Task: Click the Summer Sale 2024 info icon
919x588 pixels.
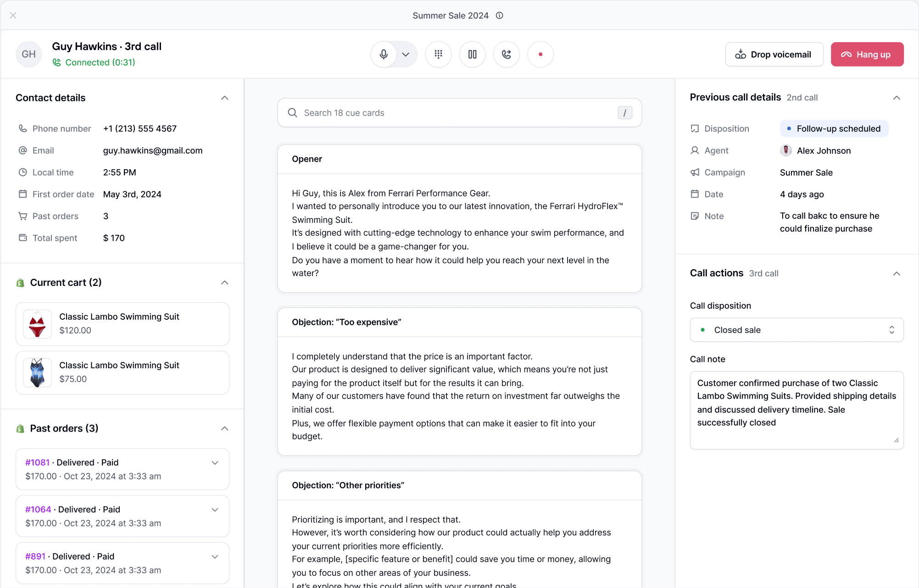Action: (x=499, y=15)
